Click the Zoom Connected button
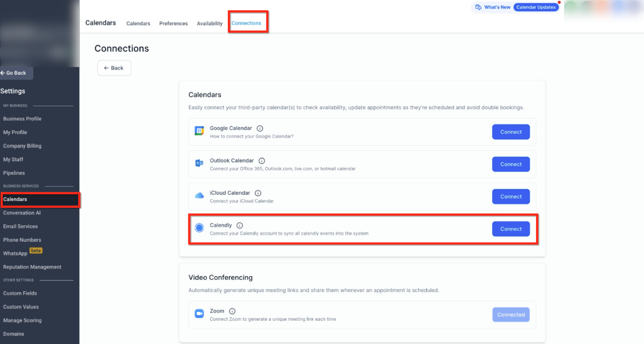 (511, 315)
